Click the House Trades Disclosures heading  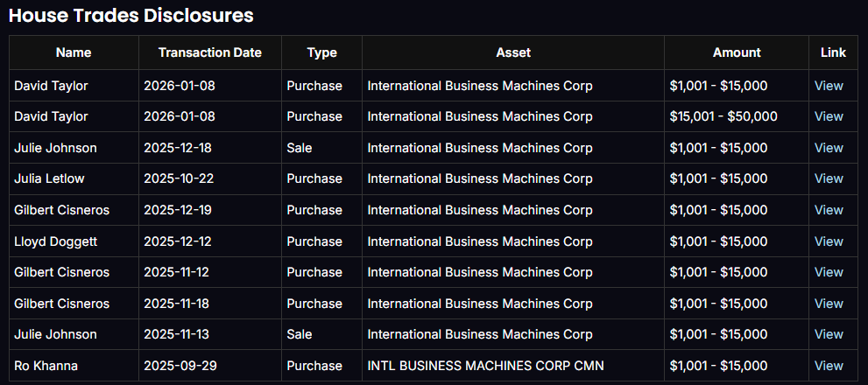[131, 15]
